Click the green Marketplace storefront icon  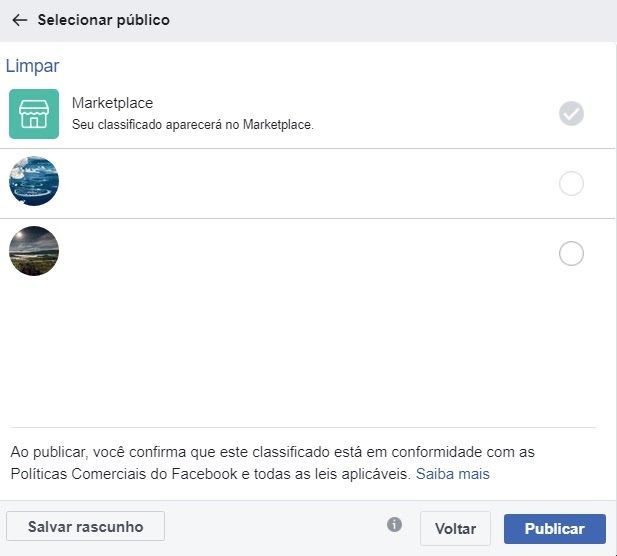coord(34,114)
